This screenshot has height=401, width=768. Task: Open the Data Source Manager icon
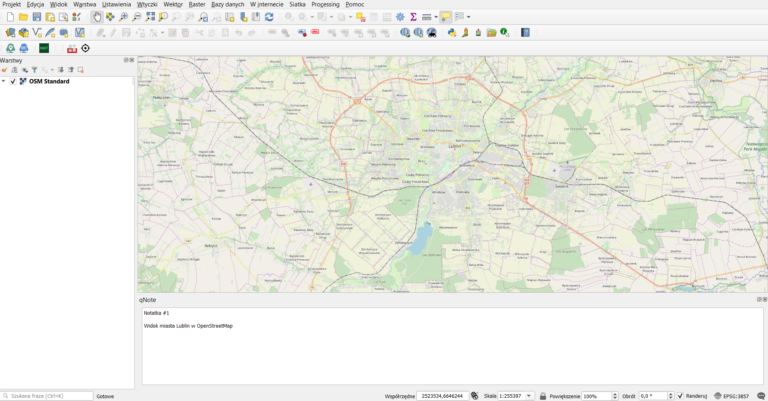tap(10, 33)
